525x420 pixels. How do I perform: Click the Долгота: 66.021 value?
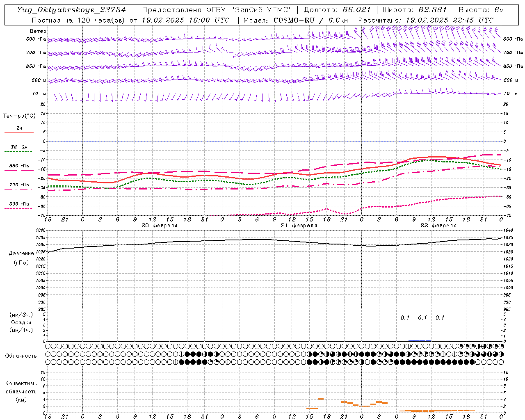[x=337, y=10]
